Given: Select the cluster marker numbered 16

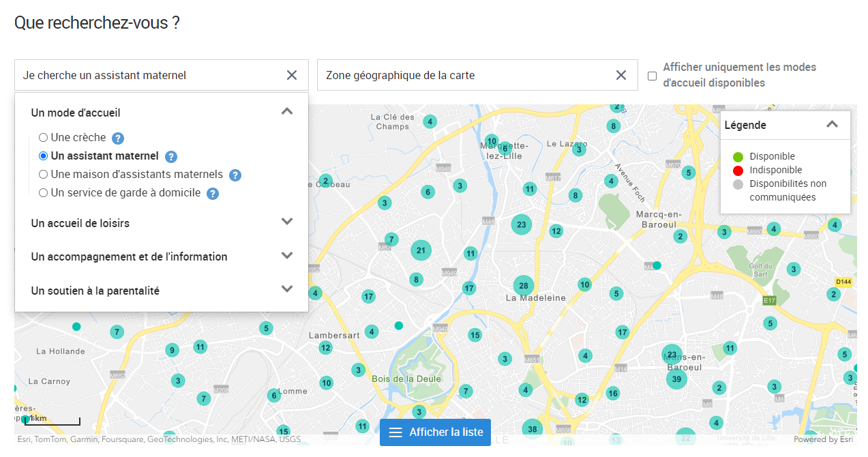Looking at the screenshot, I should [613, 394].
